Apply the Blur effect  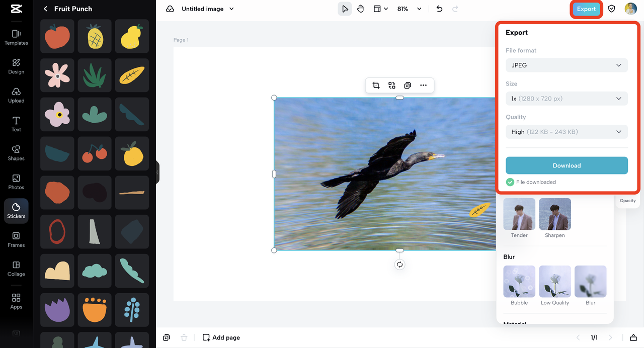[x=591, y=286]
